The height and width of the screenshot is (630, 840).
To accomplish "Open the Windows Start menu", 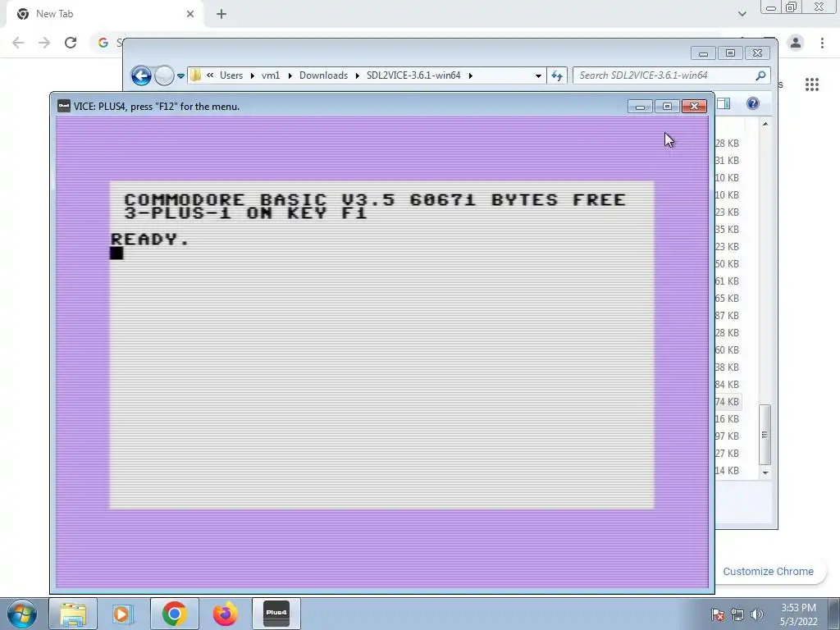I will point(21,614).
